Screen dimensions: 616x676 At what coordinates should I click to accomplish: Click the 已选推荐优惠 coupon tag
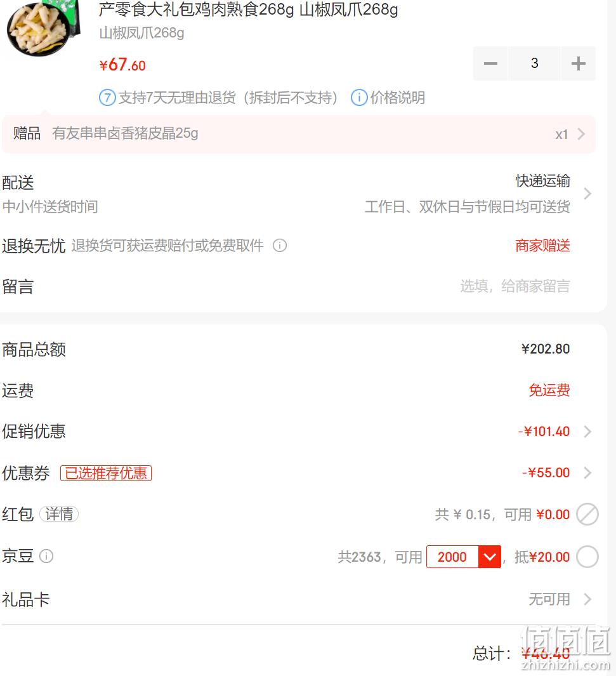pyautogui.click(x=106, y=473)
